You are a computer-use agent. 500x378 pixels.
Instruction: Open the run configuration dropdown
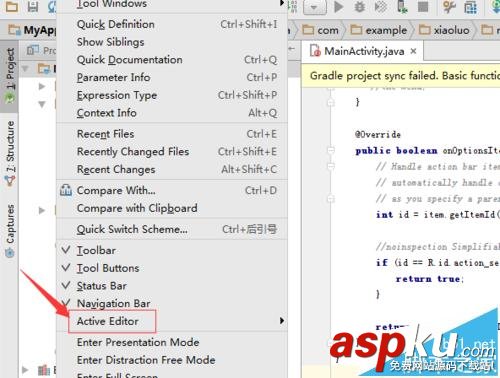[x=314, y=7]
